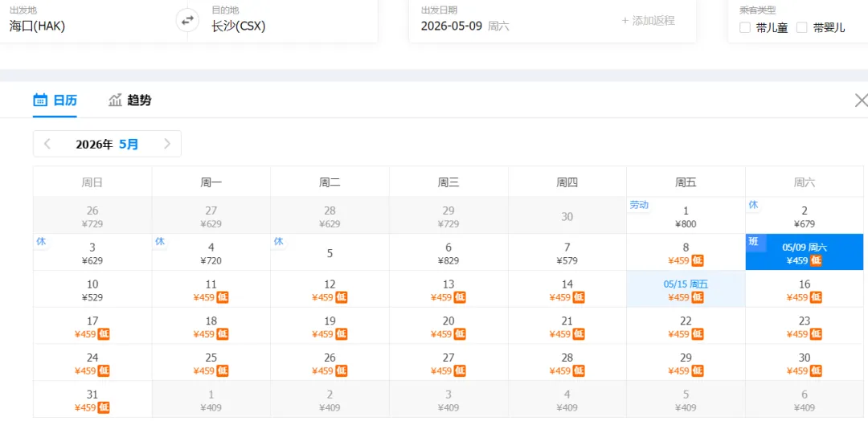Enable the 带儿童 checkbox
The width and height of the screenshot is (868, 421).
coord(745,27)
